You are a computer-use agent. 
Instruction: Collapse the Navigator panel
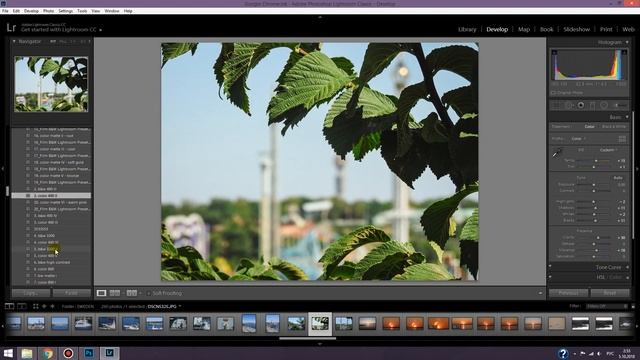[x=14, y=41]
